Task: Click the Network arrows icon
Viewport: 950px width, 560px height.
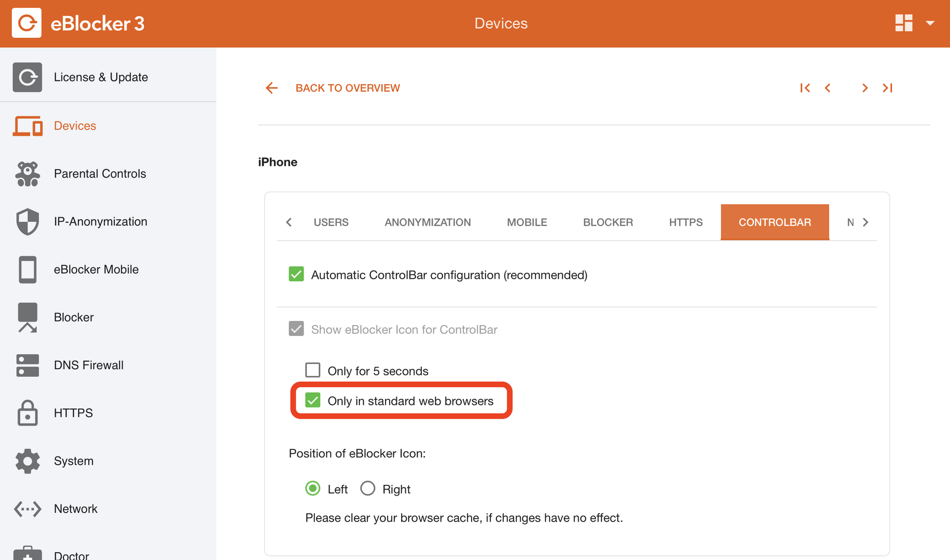Action: (27, 509)
